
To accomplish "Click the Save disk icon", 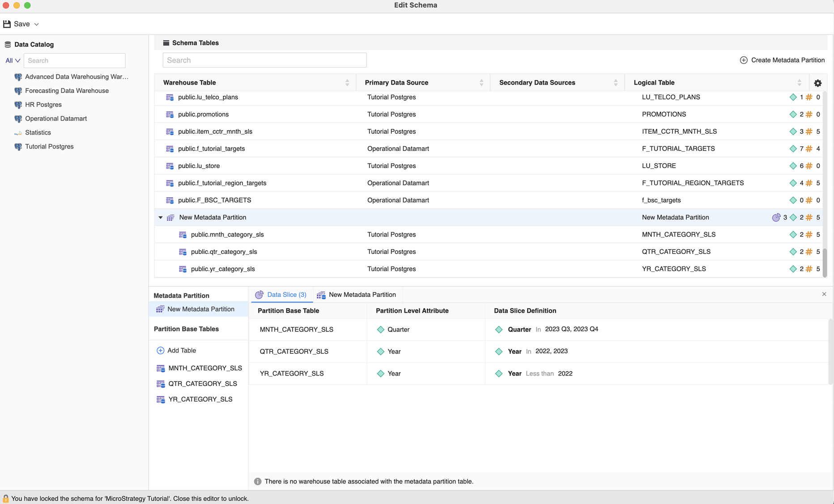I will tap(7, 24).
